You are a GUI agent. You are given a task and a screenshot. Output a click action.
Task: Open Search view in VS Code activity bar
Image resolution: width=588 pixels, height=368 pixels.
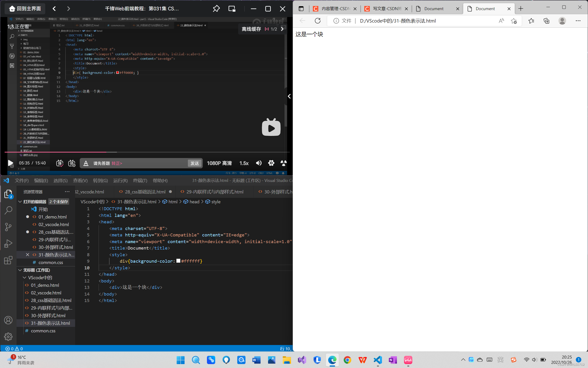click(8, 210)
